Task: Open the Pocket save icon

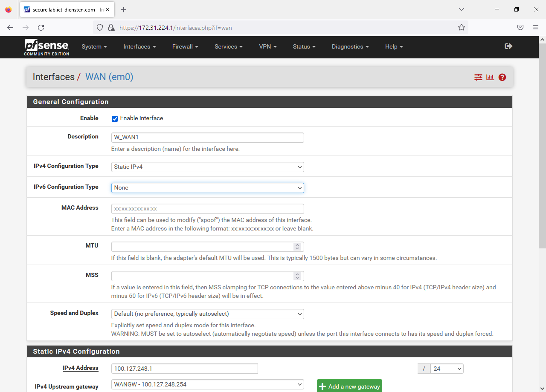Action: (520, 27)
